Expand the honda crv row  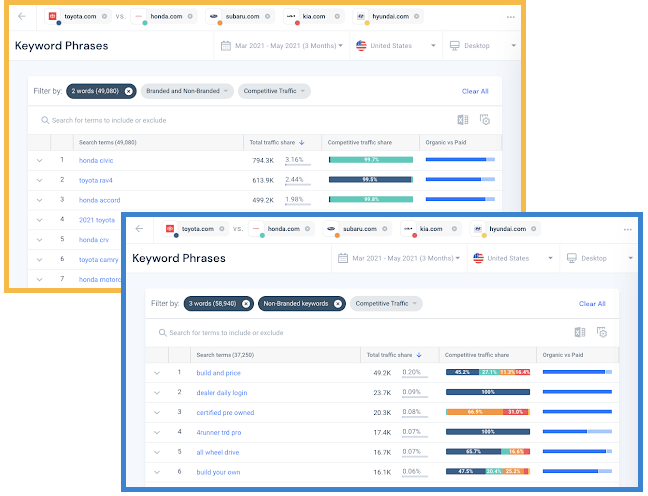(x=40, y=240)
